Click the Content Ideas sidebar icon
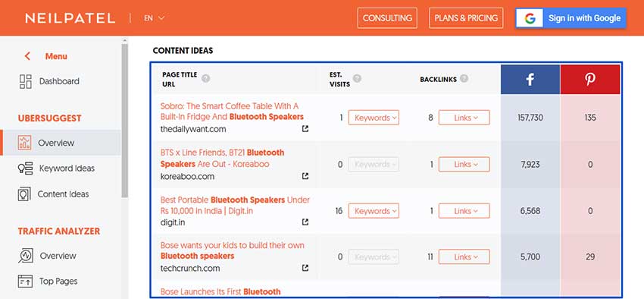Image resolution: width=644 pixels, height=299 pixels. click(25, 194)
